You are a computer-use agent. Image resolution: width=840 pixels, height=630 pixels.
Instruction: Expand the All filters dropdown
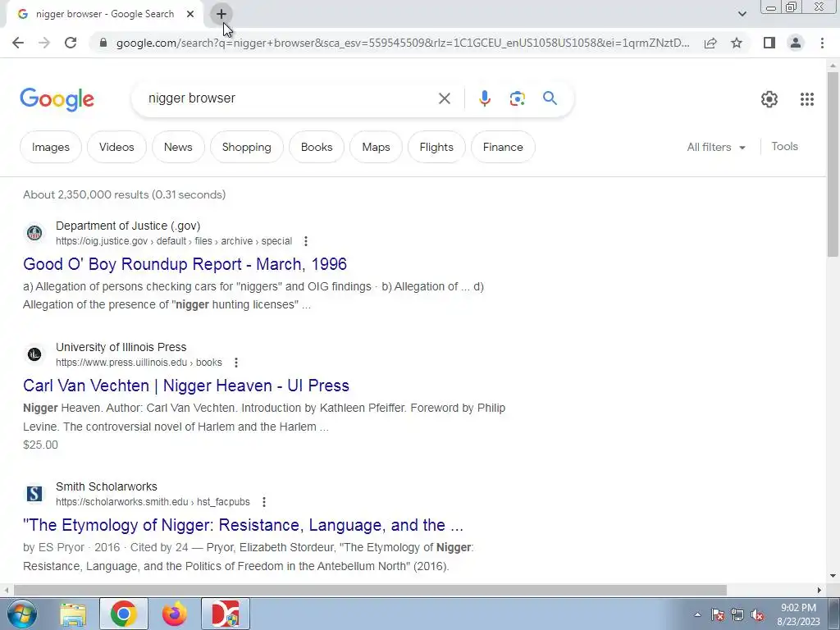coord(716,147)
